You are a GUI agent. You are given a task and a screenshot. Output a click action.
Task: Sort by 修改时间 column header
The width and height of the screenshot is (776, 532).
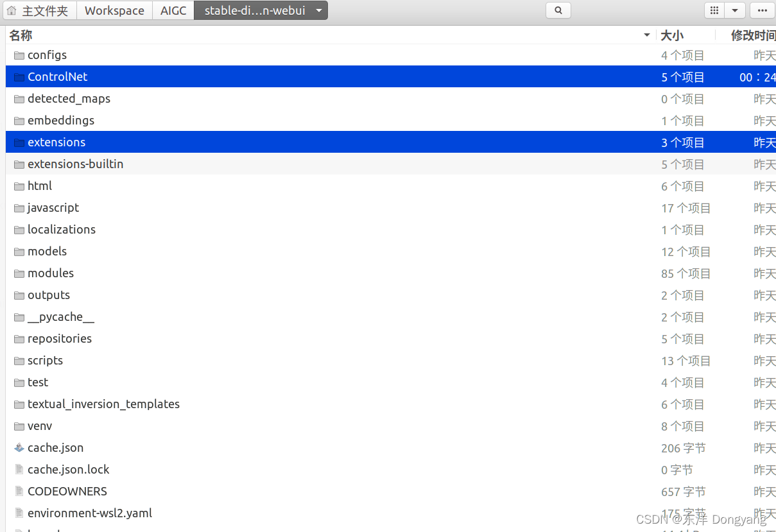tap(753, 35)
